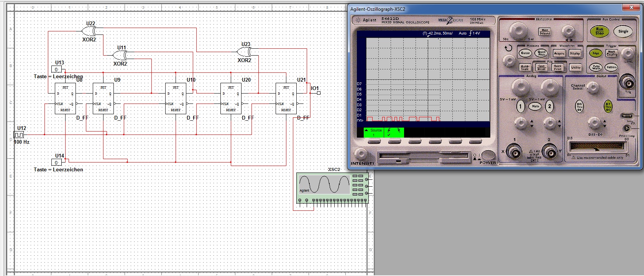
Task: Click the digital Channel Select knob
Action: (x=593, y=88)
